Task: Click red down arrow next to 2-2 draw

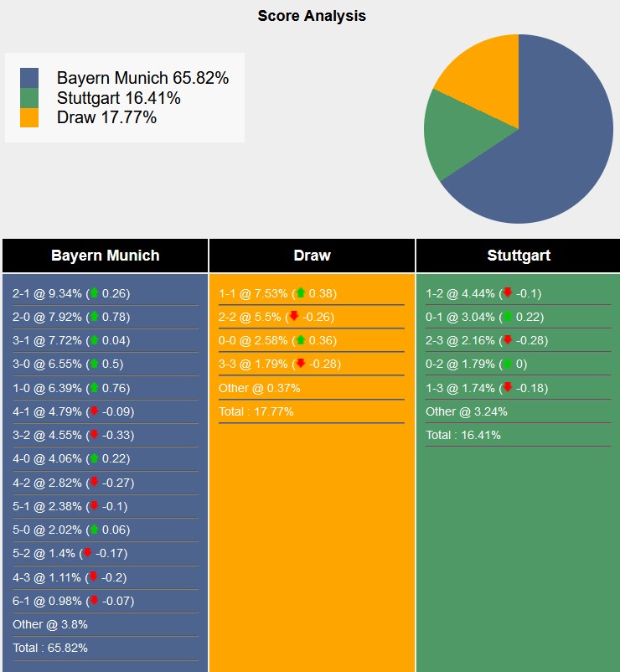Action: (294, 317)
